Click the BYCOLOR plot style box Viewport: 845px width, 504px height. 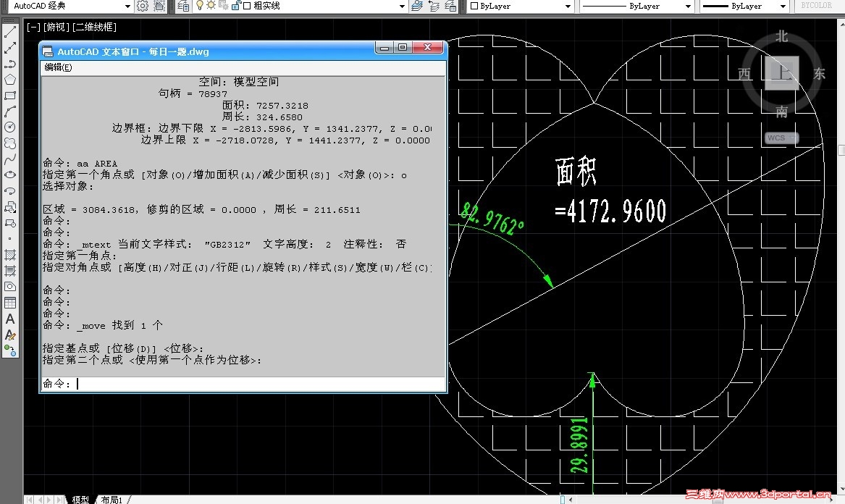[816, 5]
